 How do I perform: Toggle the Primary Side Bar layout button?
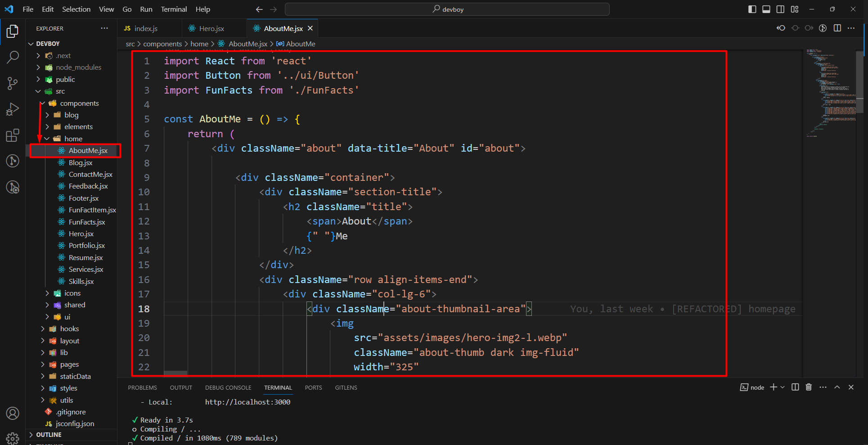tap(752, 9)
